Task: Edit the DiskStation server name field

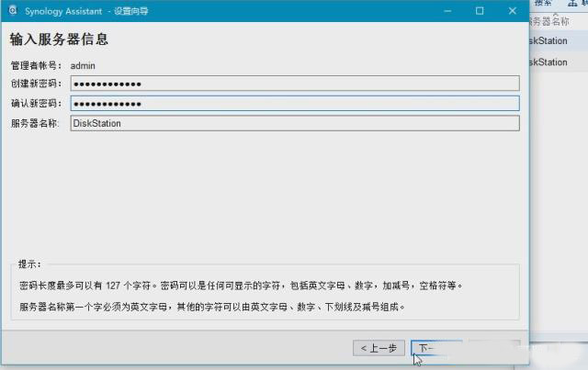Action: pyautogui.click(x=295, y=123)
